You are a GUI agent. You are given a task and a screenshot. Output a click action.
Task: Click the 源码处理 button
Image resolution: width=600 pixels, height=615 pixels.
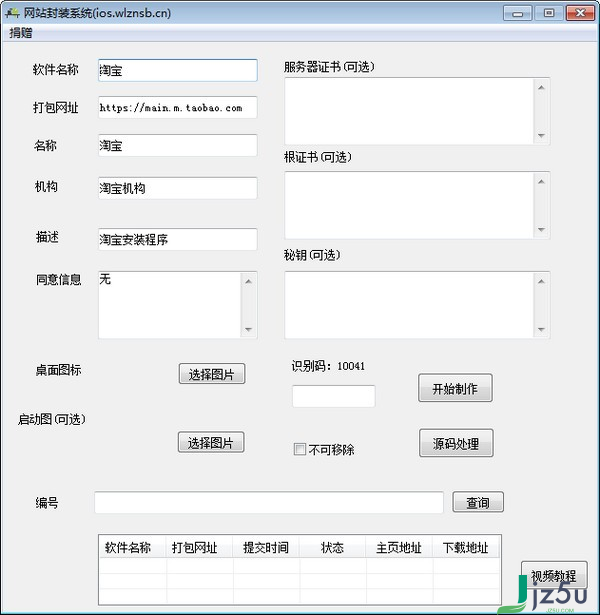[456, 443]
